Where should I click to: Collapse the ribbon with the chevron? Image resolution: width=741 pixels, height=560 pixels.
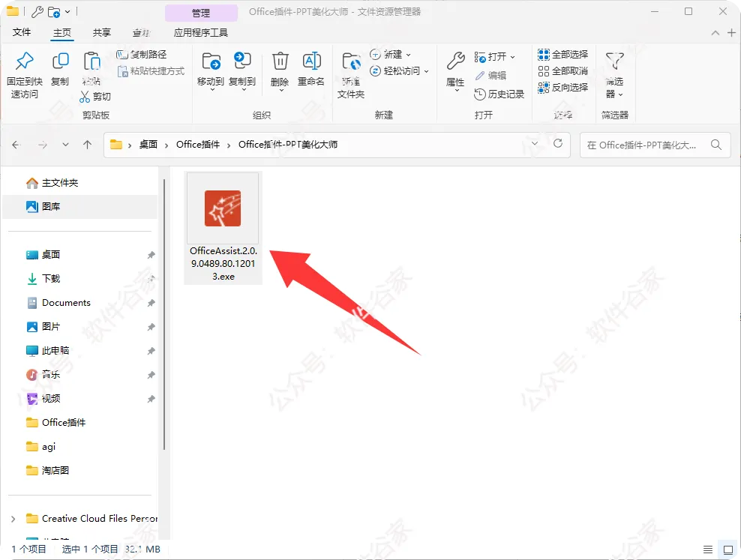[715, 32]
